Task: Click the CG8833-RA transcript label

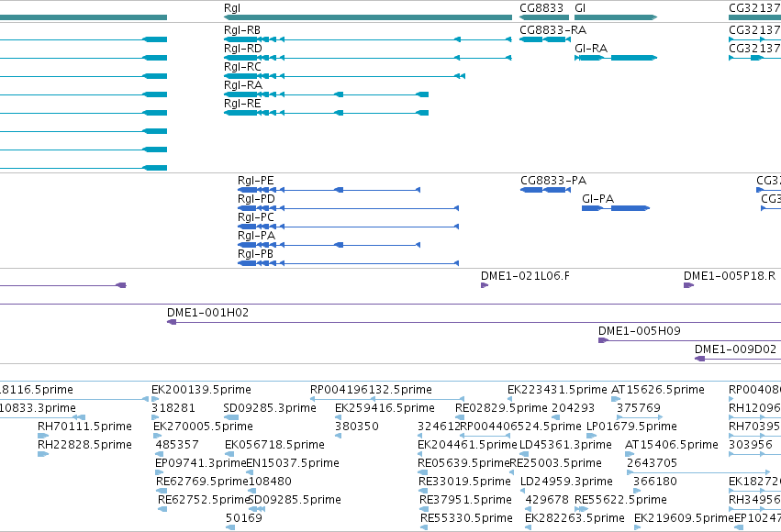Action: [552, 30]
